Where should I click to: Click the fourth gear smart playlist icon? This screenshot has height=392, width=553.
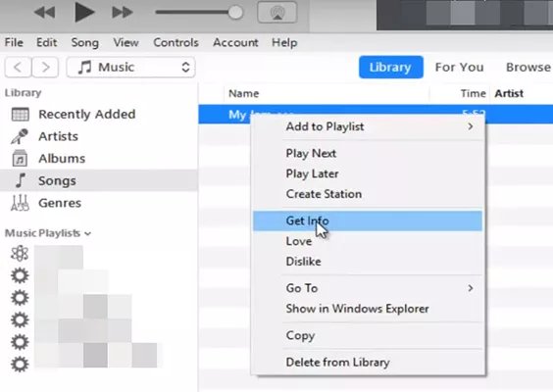[20, 342]
